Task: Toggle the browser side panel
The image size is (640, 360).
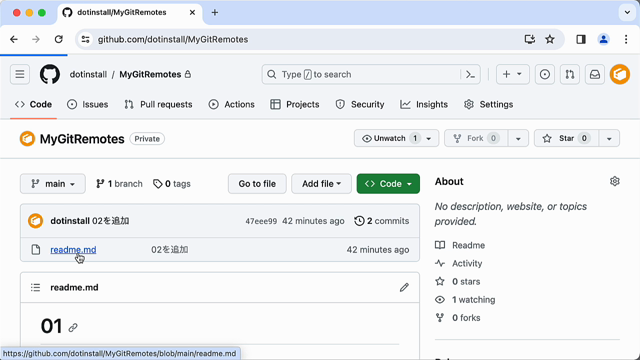Action: point(581,39)
